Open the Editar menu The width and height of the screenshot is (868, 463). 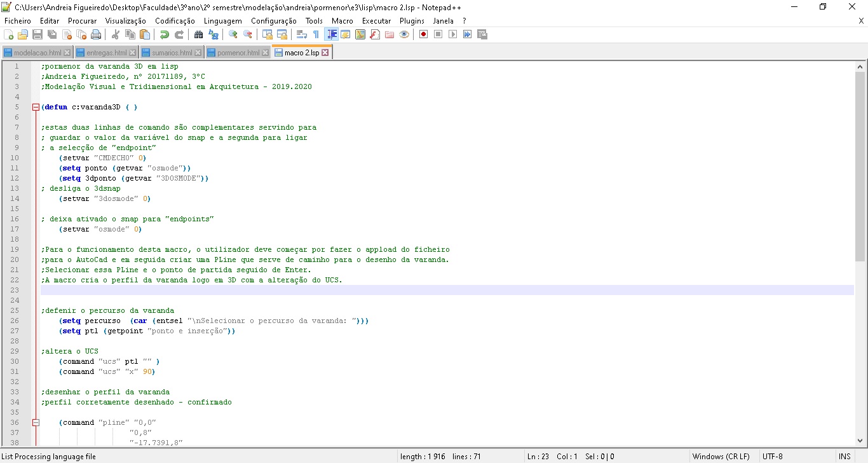tap(50, 21)
